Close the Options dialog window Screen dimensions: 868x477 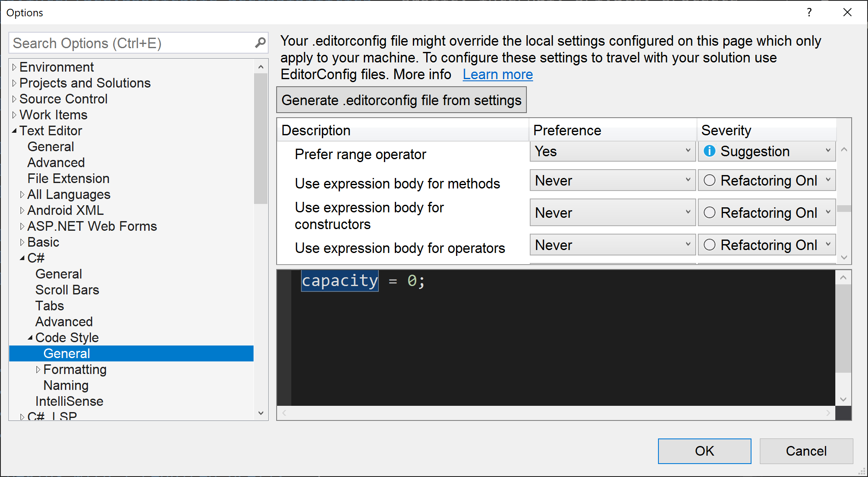[847, 12]
